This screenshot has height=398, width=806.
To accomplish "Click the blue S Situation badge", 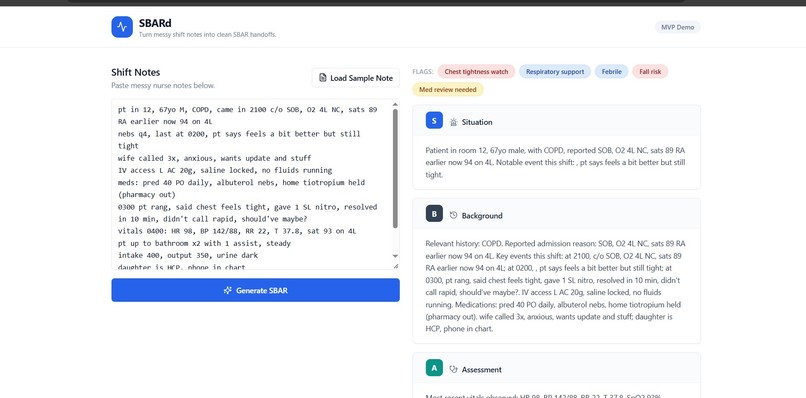I will pos(434,121).
